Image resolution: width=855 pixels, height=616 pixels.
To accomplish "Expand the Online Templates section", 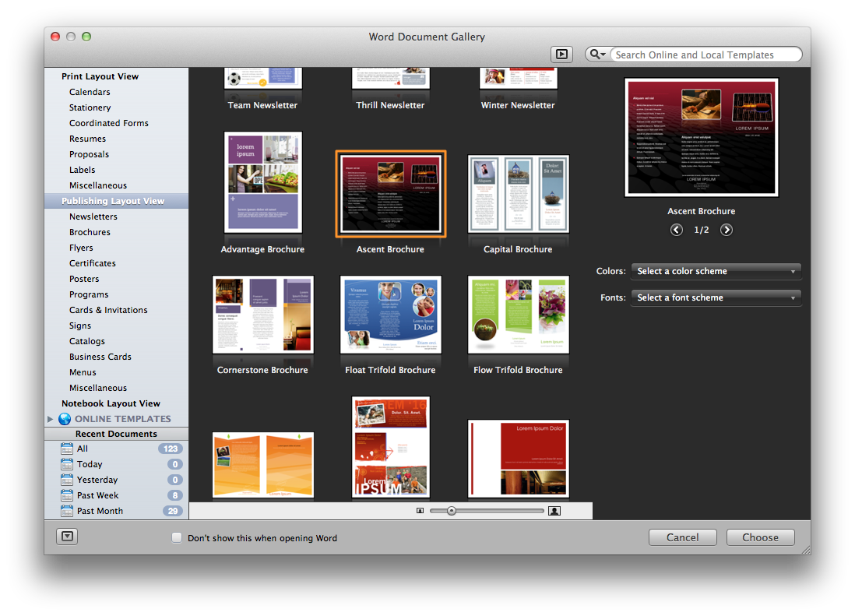I will pyautogui.click(x=50, y=419).
